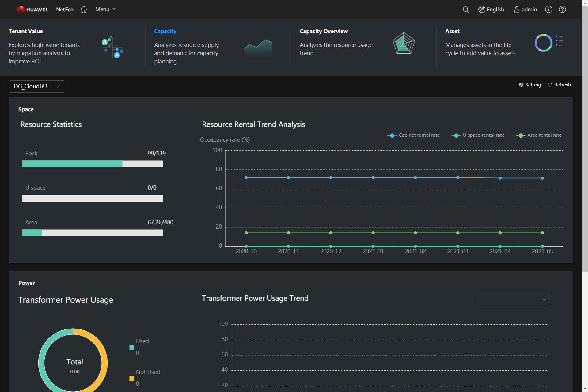
Task: Click the info circle icon
Action: click(548, 10)
